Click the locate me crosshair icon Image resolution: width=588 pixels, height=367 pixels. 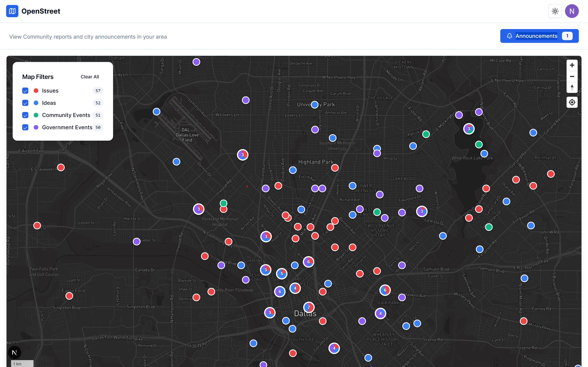pyautogui.click(x=572, y=102)
